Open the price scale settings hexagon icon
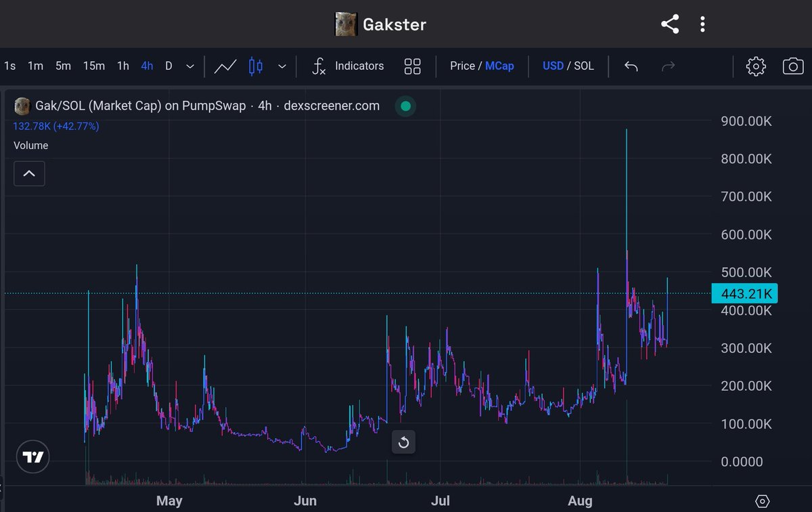 point(762,502)
